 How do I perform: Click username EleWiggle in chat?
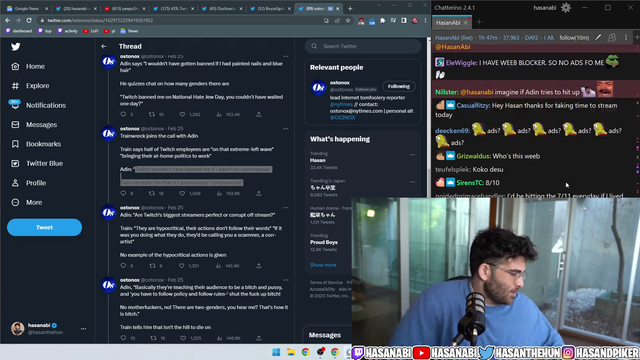[x=461, y=62]
